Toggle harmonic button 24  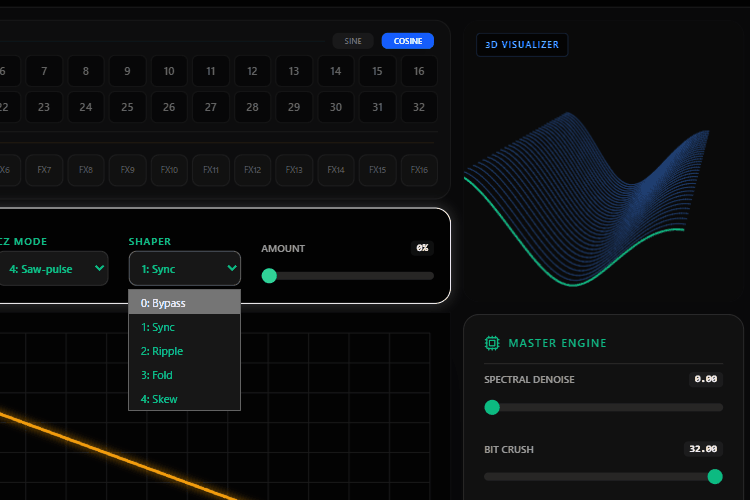pyautogui.click(x=86, y=107)
